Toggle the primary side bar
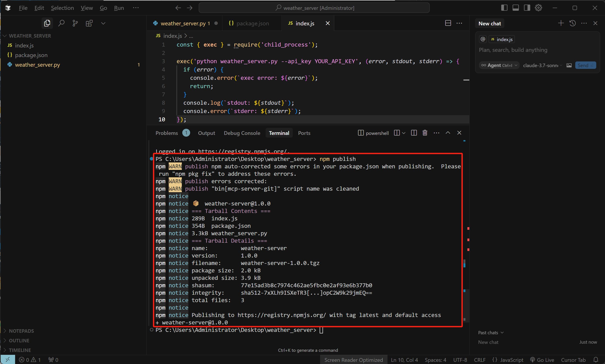 pyautogui.click(x=504, y=8)
